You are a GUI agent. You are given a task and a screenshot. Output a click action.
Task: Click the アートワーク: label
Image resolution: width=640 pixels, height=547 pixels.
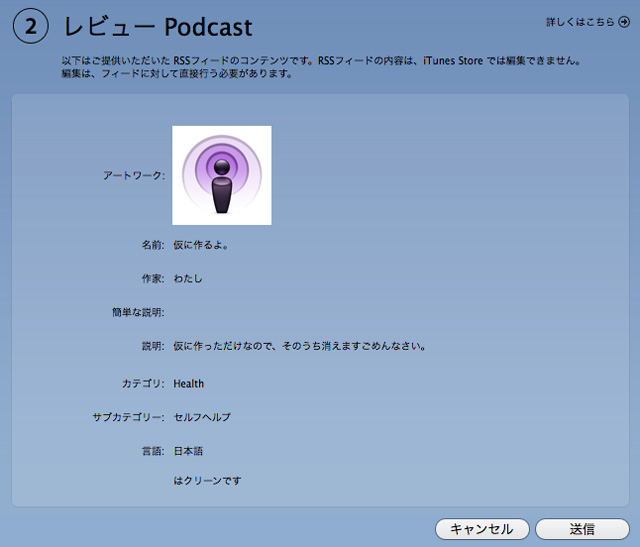point(134,176)
